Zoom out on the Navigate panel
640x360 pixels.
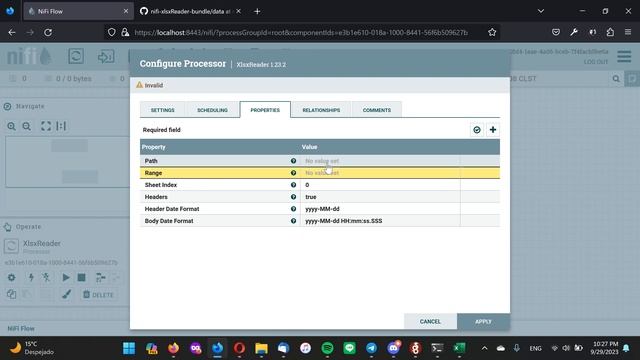pyautogui.click(x=27, y=126)
